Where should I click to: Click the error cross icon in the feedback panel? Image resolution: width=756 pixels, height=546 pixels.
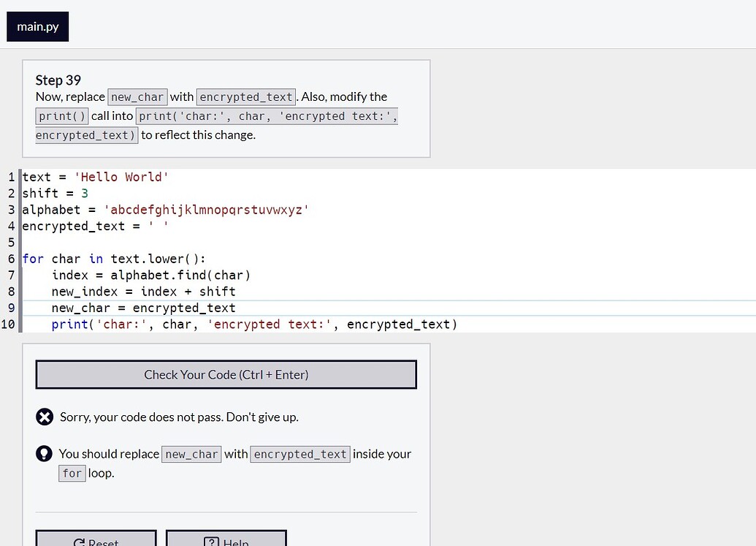coord(45,417)
